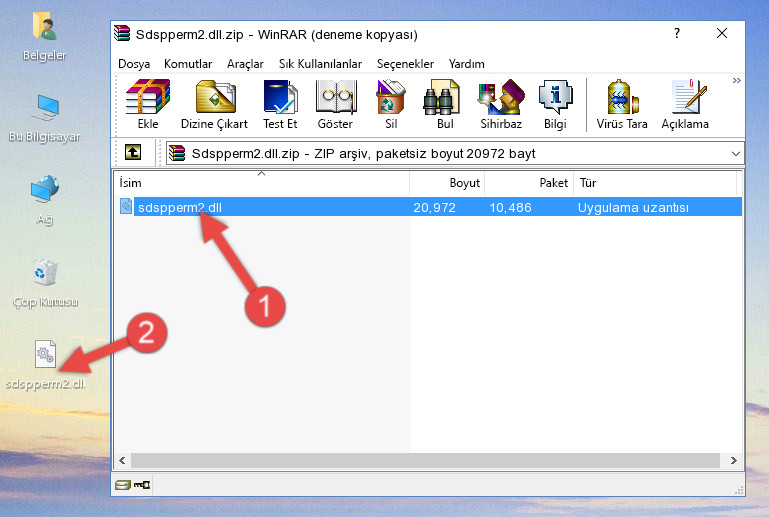769x517 pixels.
Task: Open the Sık Kullanılanlar menu
Action: pos(320,64)
